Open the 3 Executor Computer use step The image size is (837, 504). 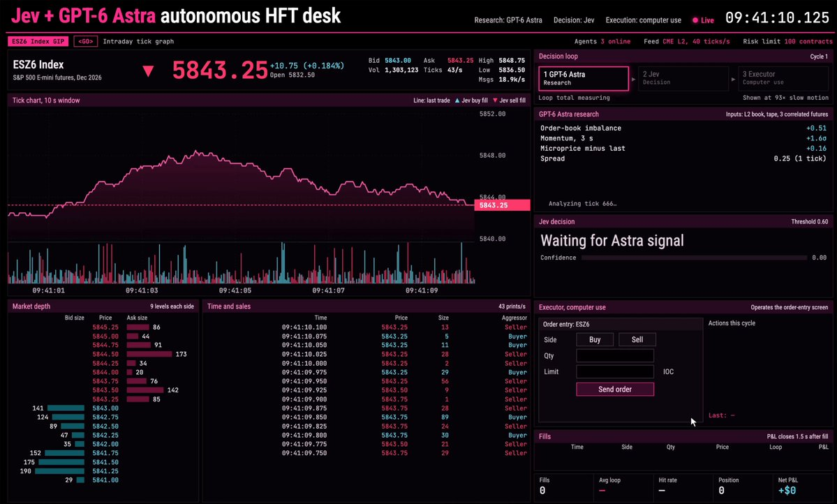(x=783, y=78)
